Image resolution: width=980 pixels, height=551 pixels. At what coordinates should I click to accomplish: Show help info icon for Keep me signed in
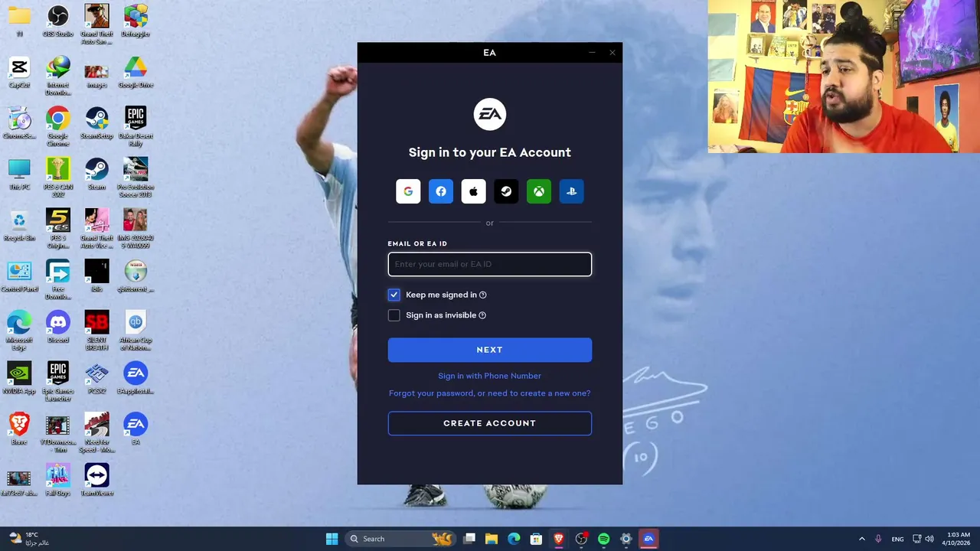(x=482, y=295)
